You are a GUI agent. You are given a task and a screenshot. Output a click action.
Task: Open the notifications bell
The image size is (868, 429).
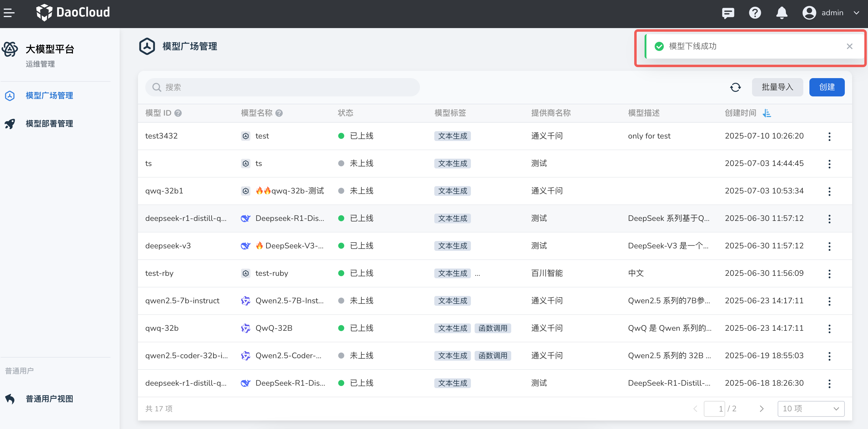tap(781, 13)
